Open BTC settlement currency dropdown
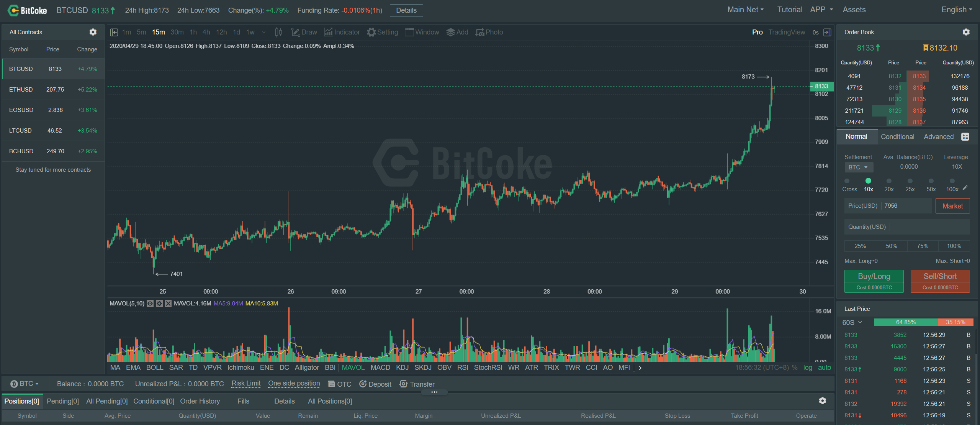This screenshot has width=980, height=425. pyautogui.click(x=858, y=167)
